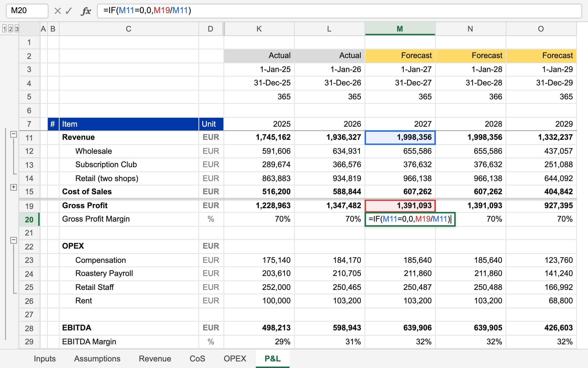Switch to the Inputs sheet tab
This screenshot has height=368, width=588.
point(45,359)
